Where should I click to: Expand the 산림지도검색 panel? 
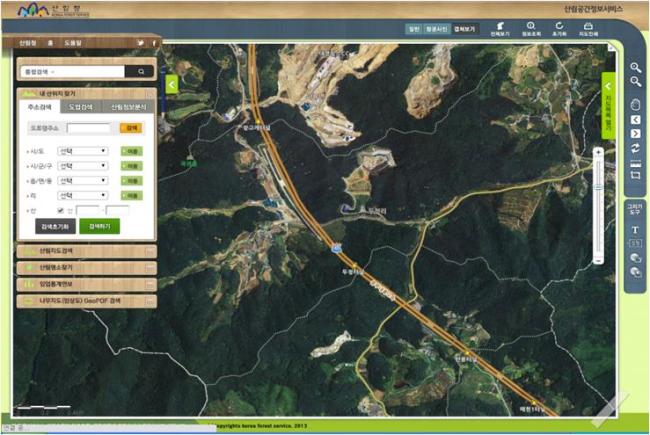pyautogui.click(x=86, y=251)
